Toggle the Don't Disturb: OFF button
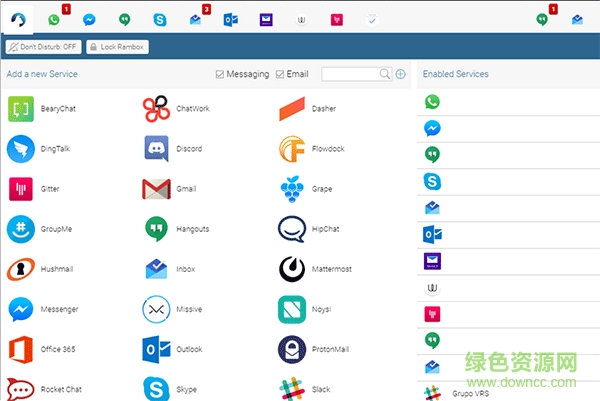Viewport: 600px width, 401px height. 43,47
